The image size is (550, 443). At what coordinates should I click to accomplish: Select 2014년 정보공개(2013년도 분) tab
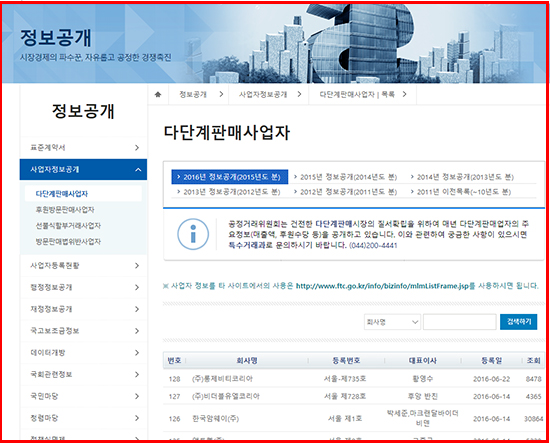pos(462,177)
